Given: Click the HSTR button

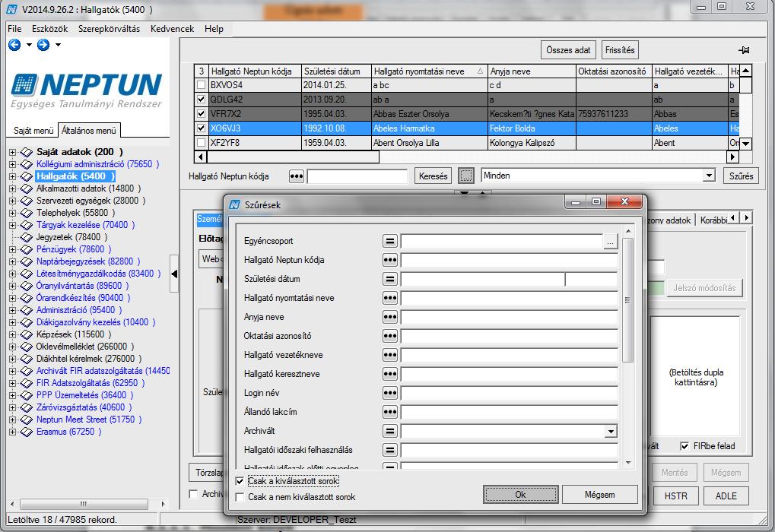Looking at the screenshot, I should (675, 496).
